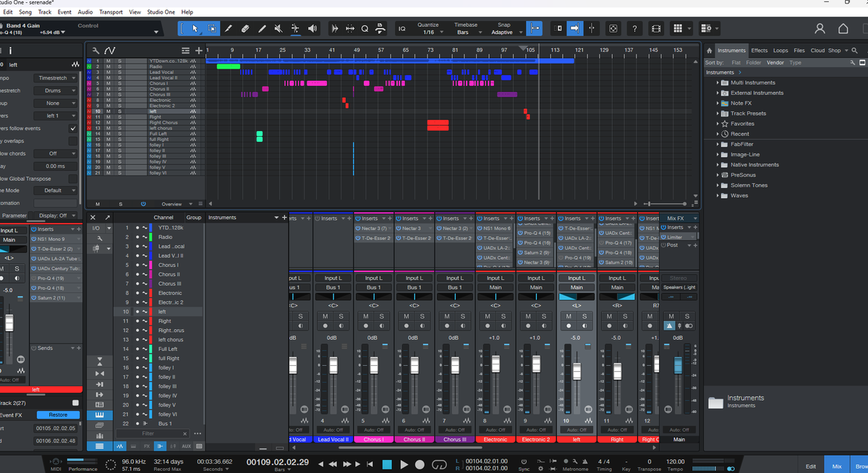The height and width of the screenshot is (473, 868).
Task: Switch to Loops browser tab
Action: point(780,51)
